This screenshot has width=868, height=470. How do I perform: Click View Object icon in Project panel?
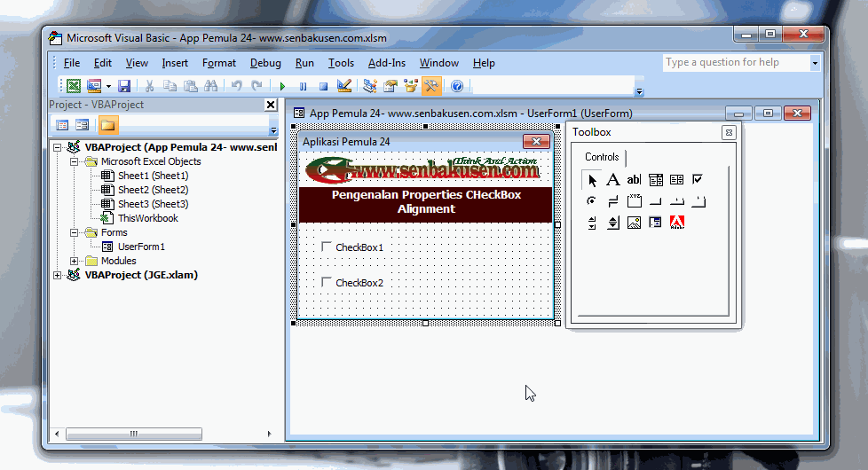click(83, 125)
